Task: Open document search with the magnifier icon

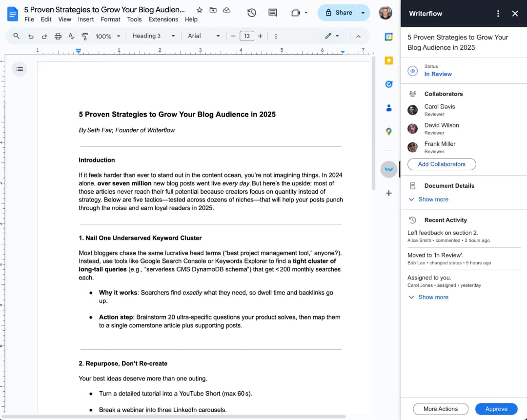Action: tap(16, 36)
